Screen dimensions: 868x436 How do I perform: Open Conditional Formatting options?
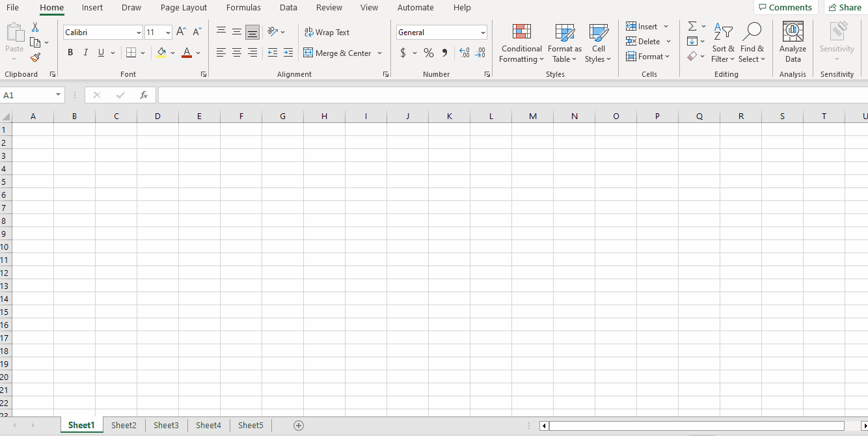pos(521,44)
